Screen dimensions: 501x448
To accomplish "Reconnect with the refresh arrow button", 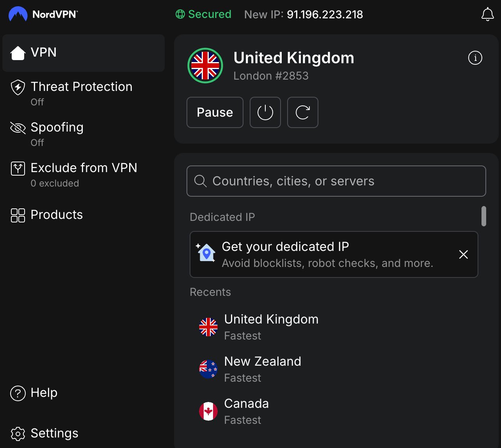I will [303, 112].
